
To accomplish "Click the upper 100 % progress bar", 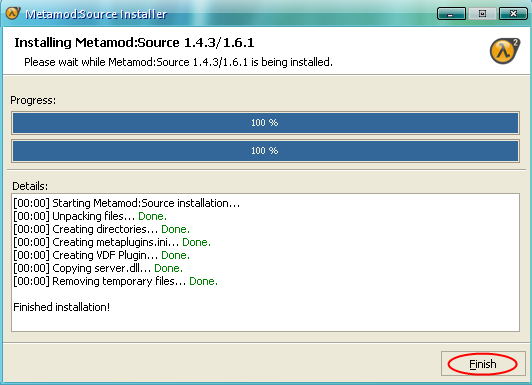I will point(265,123).
